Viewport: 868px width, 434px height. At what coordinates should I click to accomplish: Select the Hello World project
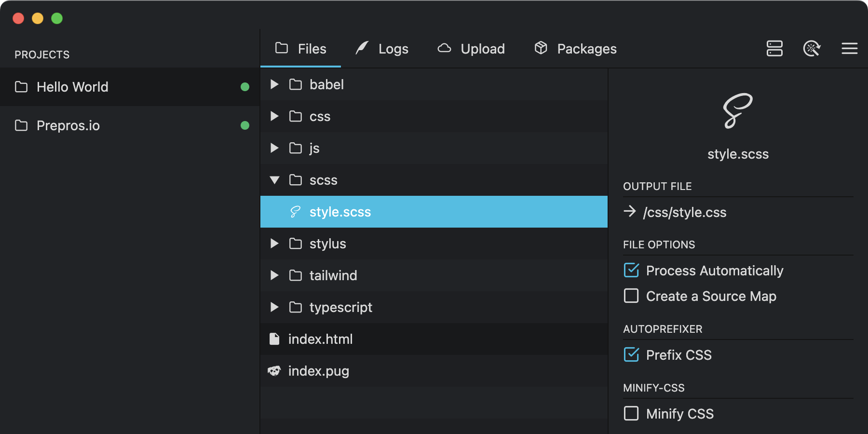tap(72, 87)
